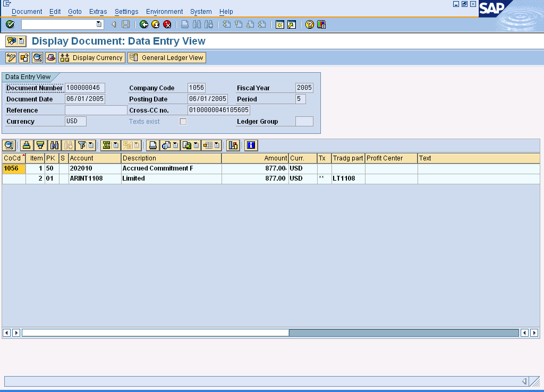Expand the status bar triangle at bottom right
The width and height of the screenshot is (544, 392).
coord(524,381)
